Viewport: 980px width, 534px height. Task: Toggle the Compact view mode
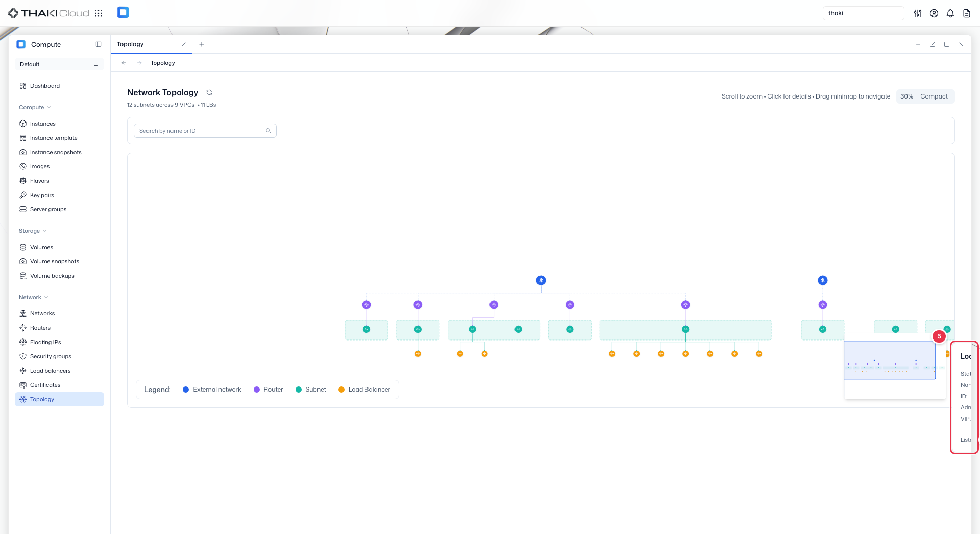click(x=934, y=96)
